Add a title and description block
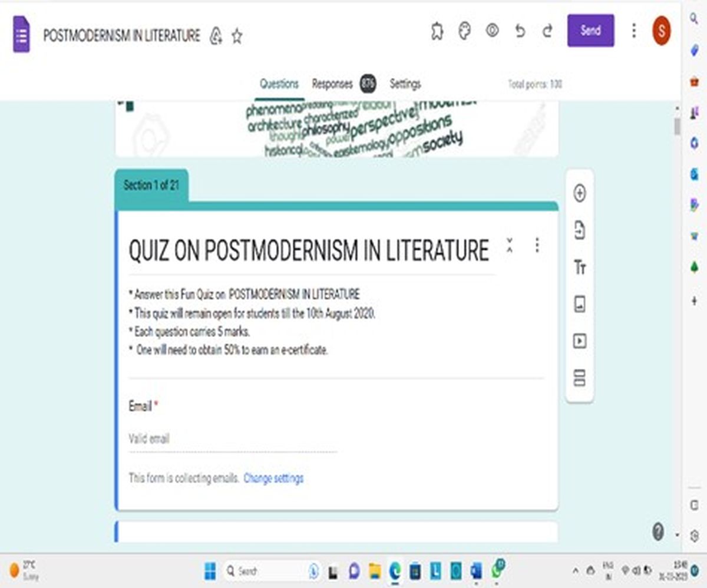Image resolution: width=707 pixels, height=588 pixels. tap(580, 268)
